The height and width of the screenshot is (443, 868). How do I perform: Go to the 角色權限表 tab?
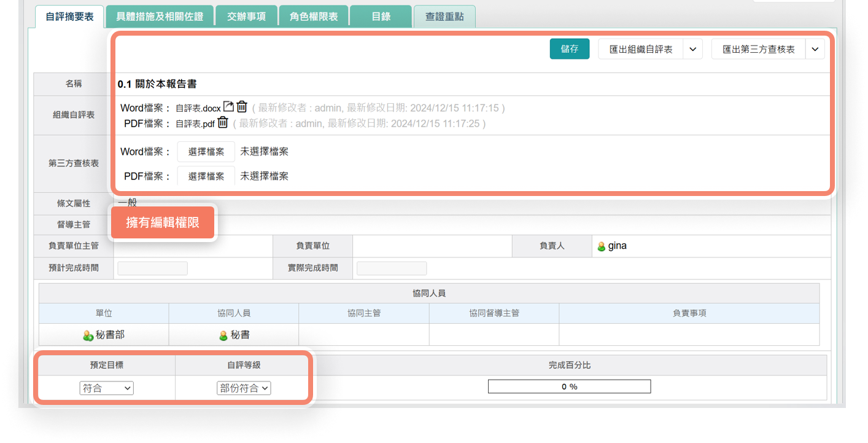[313, 17]
